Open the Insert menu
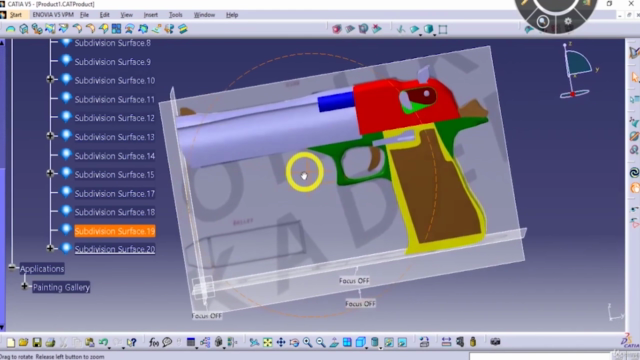This screenshot has width=640, height=360. (151, 15)
